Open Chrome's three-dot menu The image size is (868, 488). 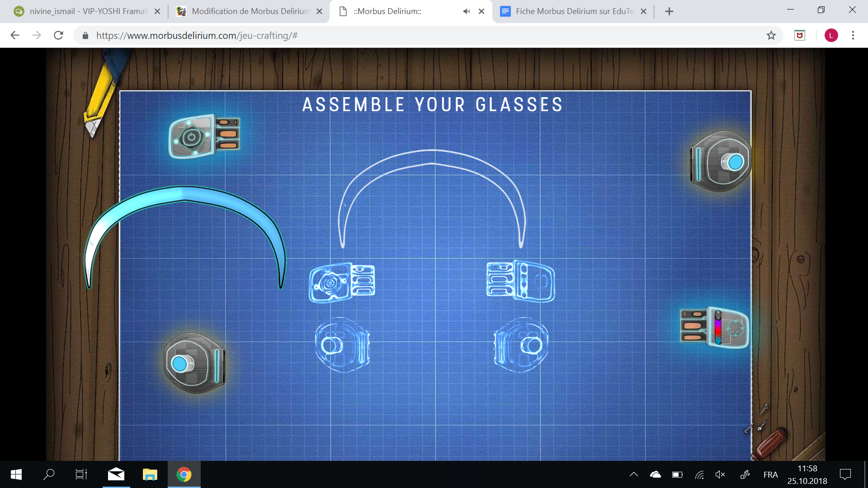[853, 35]
